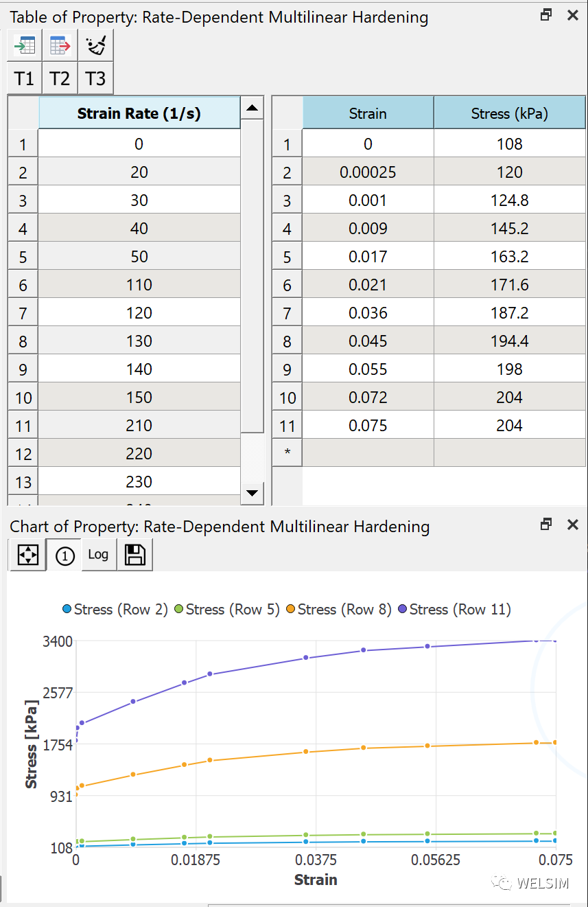Select strain cell 0.00025
Image resolution: width=588 pixels, height=907 pixels.
point(368,172)
